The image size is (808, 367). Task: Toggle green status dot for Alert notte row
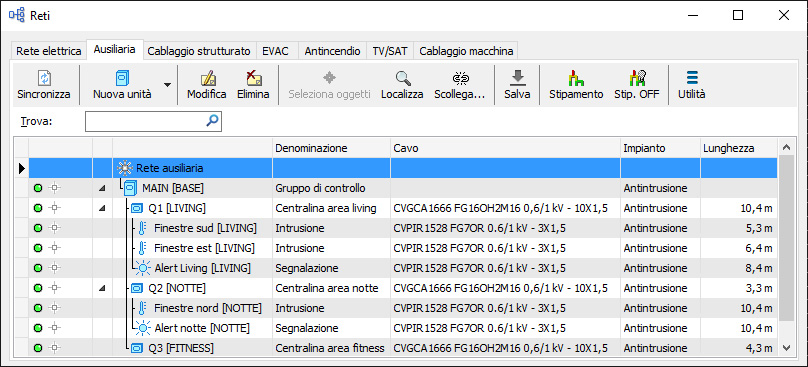[38, 328]
